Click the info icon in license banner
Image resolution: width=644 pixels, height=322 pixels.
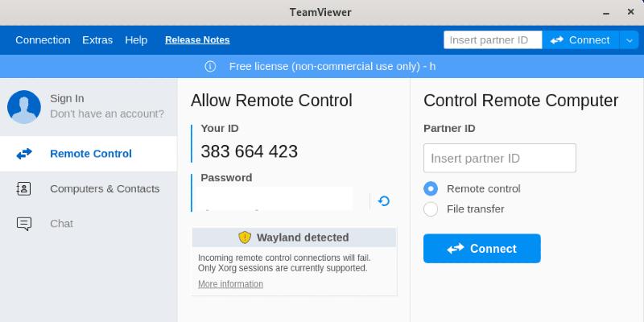click(x=210, y=66)
